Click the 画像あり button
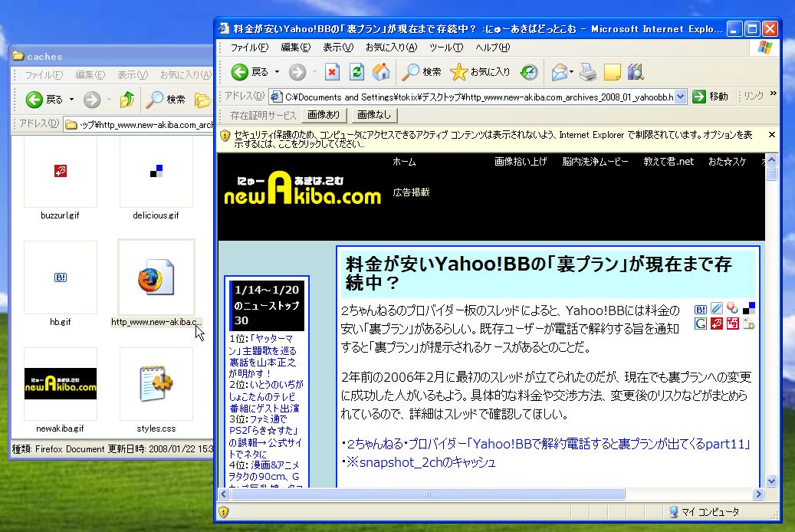 pos(324,115)
